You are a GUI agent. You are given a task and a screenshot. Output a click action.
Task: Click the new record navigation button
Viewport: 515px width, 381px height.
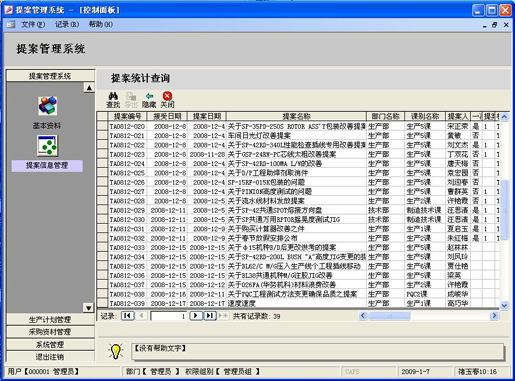tap(223, 316)
